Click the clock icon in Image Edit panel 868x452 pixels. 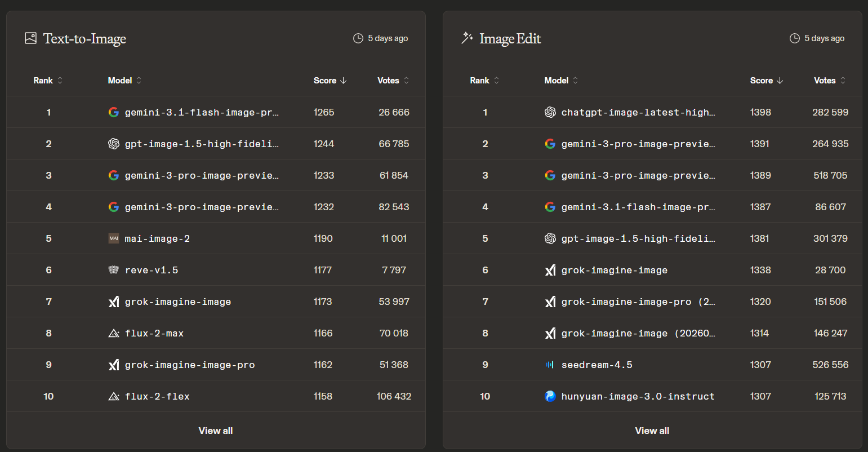click(x=795, y=38)
